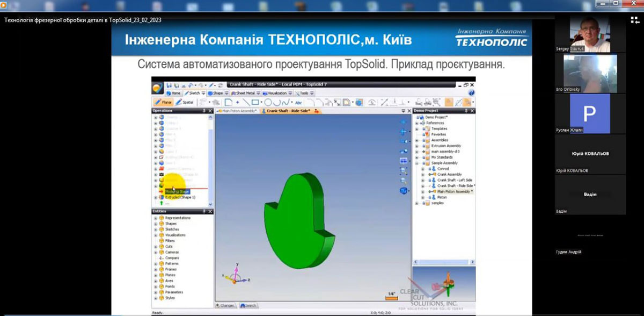Select the Contour tool in sketch toolbar
Screen dimensions: 644x316
(228, 102)
